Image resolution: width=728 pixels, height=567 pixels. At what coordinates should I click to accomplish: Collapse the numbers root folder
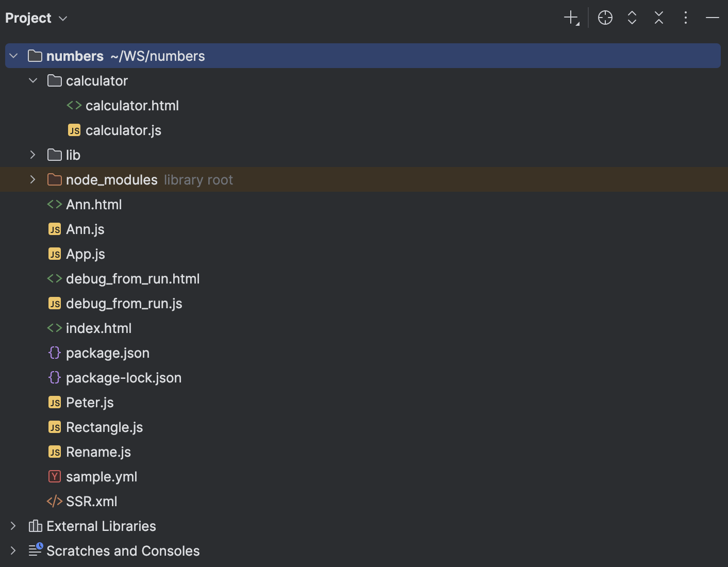pyautogui.click(x=14, y=56)
